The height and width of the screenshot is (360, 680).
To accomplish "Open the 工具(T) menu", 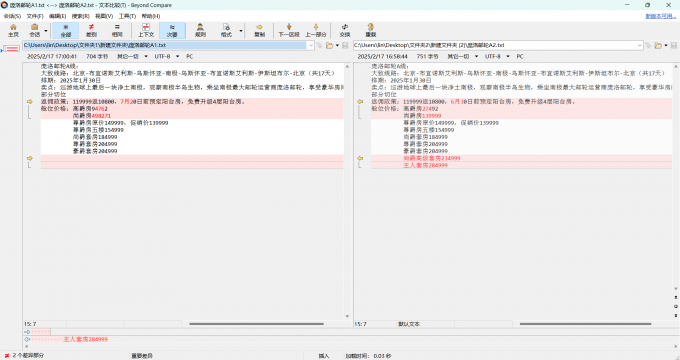I will 127,16.
